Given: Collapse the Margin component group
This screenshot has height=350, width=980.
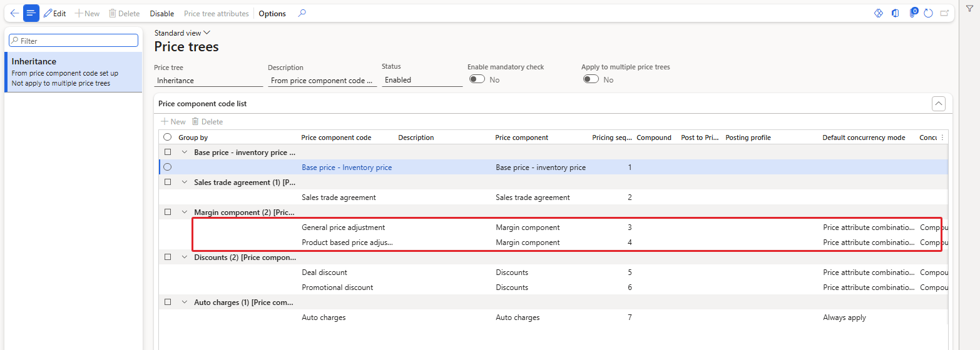Looking at the screenshot, I should pos(184,212).
